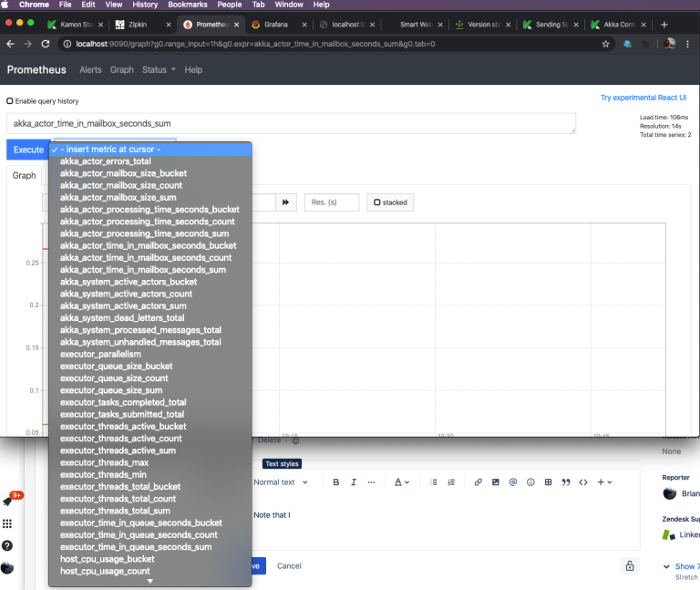Insert a table in the editor
This screenshot has height=590, width=700.
[x=548, y=481]
